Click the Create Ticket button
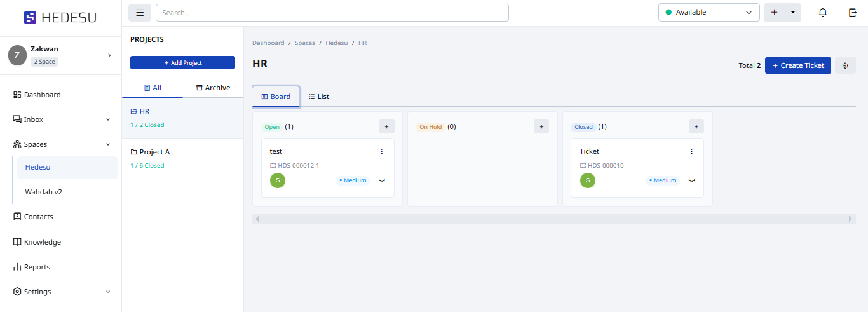The image size is (868, 312). (x=797, y=65)
